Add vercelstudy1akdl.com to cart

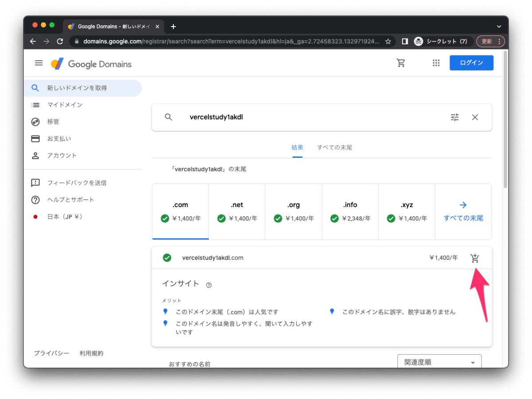click(x=475, y=258)
